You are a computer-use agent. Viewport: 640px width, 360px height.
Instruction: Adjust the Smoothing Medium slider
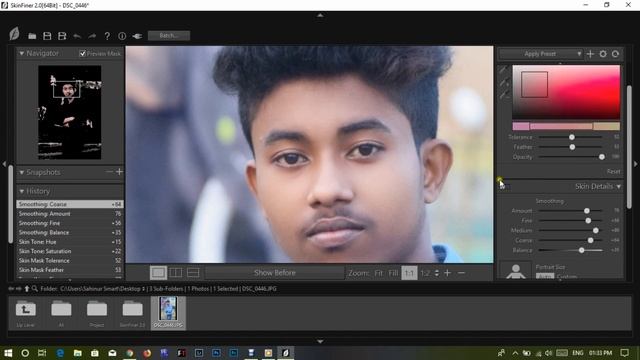click(x=596, y=231)
